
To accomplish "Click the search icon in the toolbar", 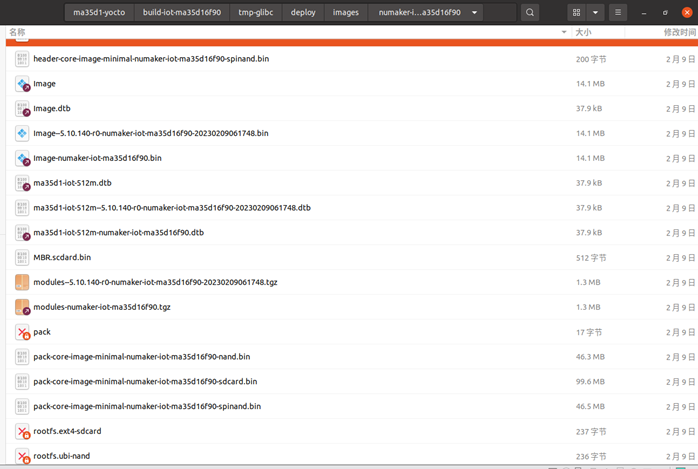I will pos(530,13).
